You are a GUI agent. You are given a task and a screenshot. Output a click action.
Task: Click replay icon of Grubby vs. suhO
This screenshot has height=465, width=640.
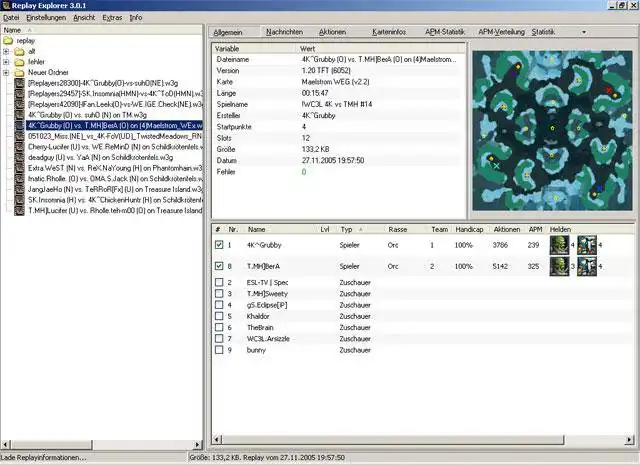click(x=20, y=115)
